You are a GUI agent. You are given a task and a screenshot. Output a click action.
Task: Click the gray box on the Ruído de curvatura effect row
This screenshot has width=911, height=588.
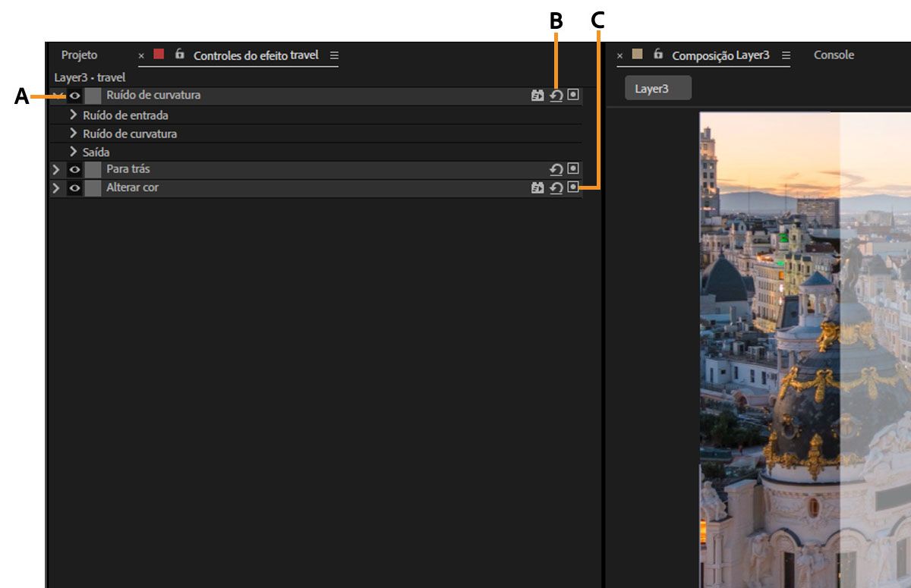click(93, 96)
